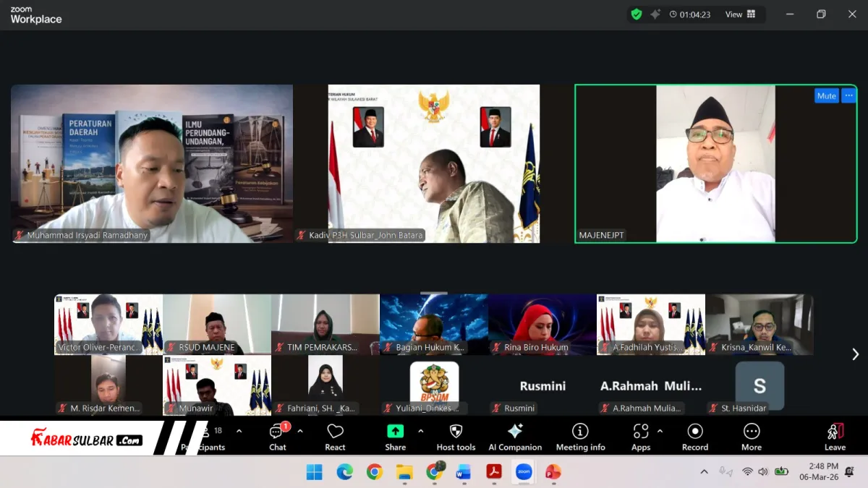Start screen Share
The image size is (868, 488).
(395, 437)
